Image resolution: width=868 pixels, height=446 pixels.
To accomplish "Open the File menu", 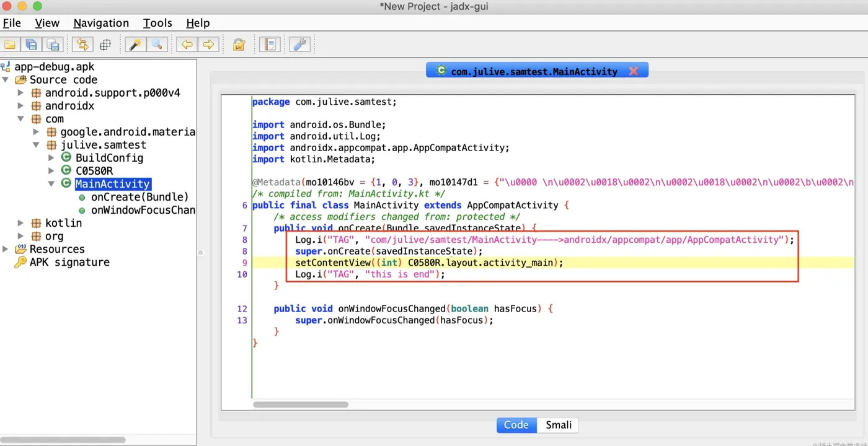I will tap(12, 23).
